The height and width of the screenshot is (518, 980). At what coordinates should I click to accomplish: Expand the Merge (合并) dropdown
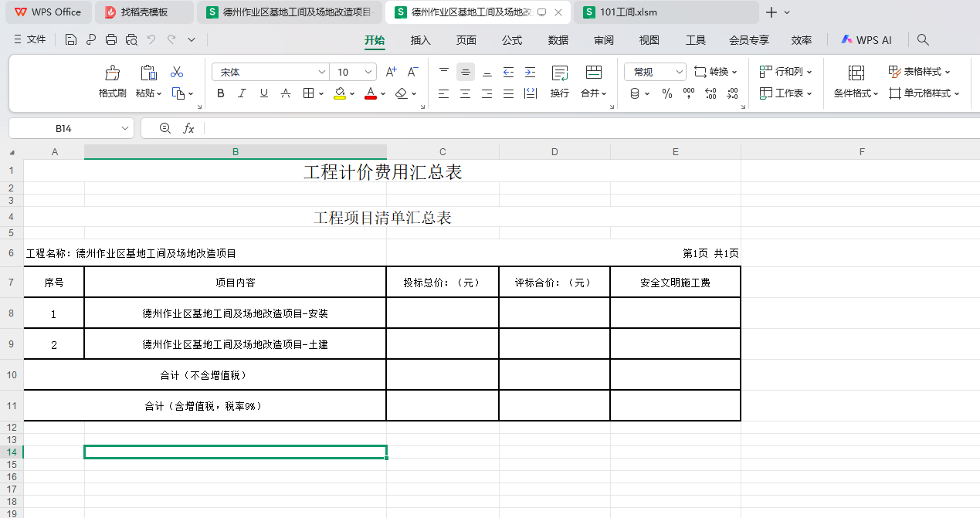point(604,93)
